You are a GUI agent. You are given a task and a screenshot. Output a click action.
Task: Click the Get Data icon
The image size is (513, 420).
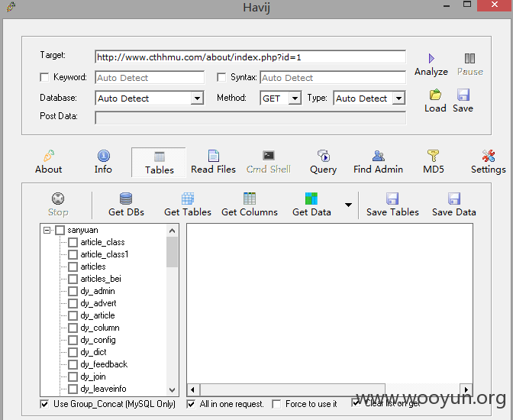coord(311,199)
